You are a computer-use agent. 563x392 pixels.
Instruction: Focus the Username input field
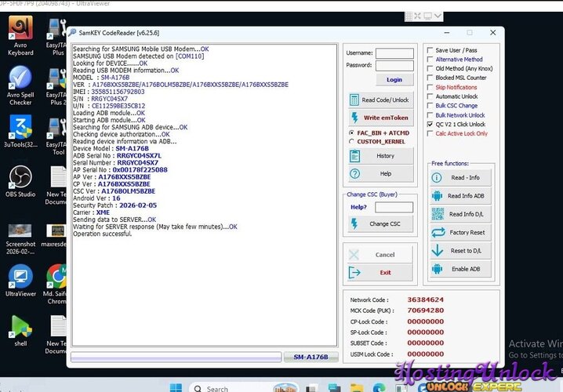pos(394,53)
